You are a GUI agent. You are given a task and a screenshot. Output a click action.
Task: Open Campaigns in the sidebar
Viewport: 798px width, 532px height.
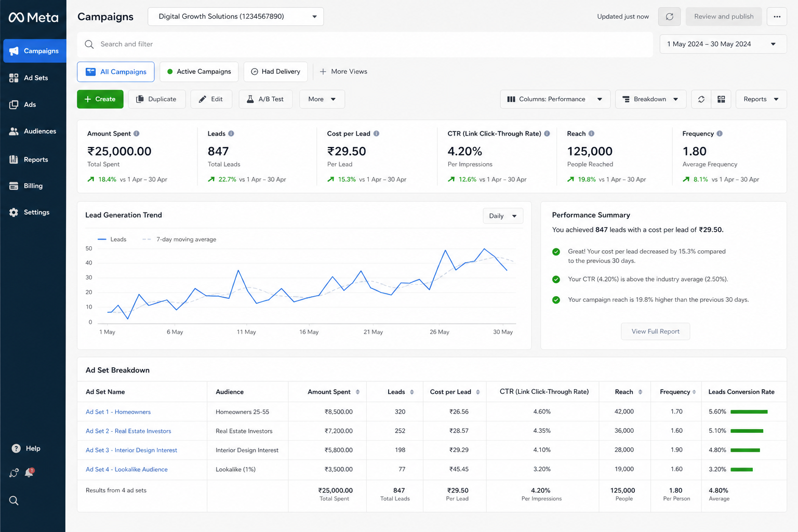[x=34, y=51]
